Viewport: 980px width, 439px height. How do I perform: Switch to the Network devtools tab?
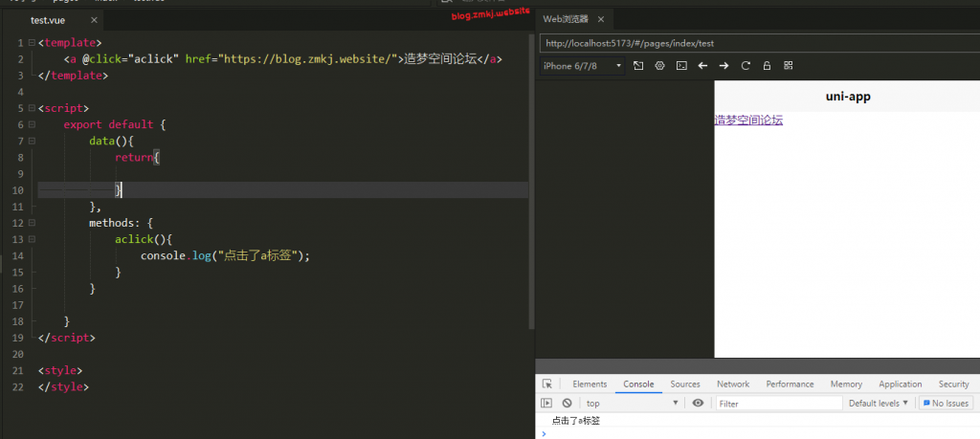click(733, 384)
